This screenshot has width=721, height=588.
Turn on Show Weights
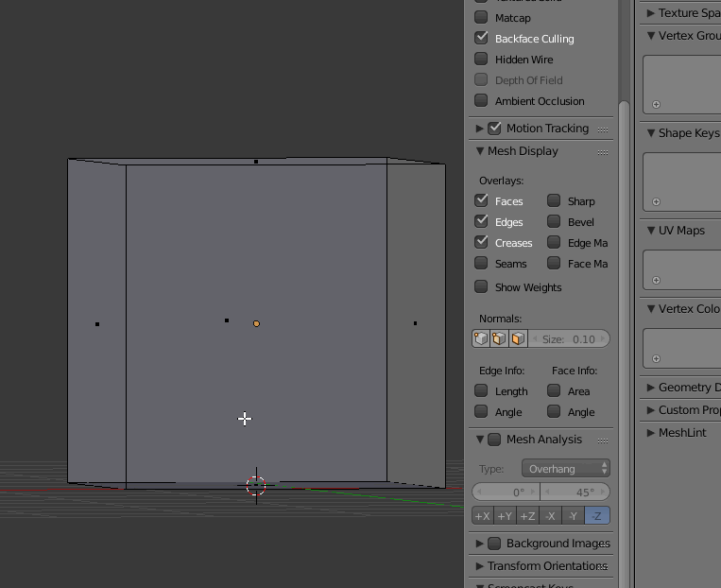pos(481,286)
